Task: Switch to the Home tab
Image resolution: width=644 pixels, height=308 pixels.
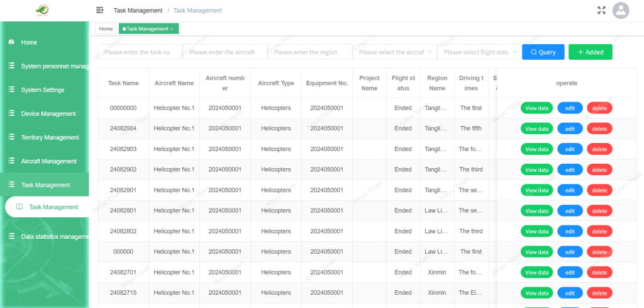Action: pyautogui.click(x=106, y=29)
